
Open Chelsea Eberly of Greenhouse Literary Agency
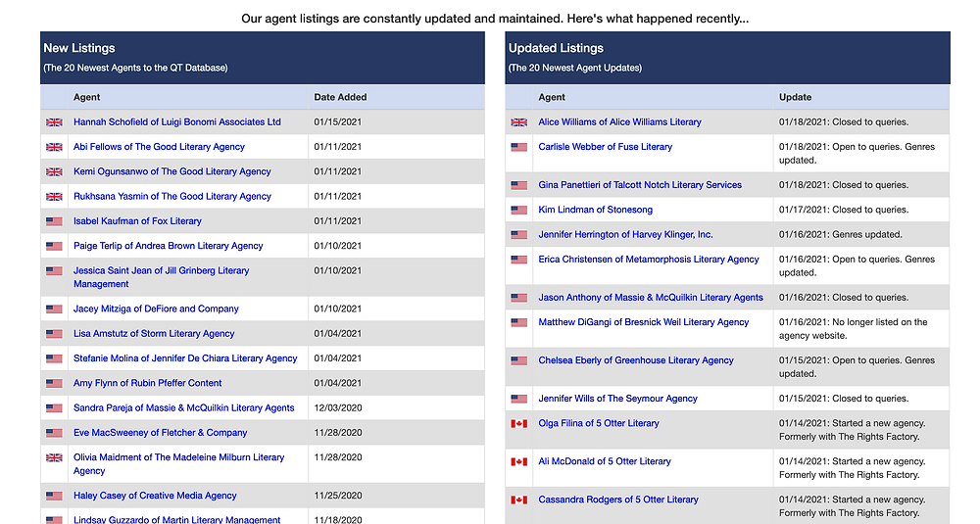pyautogui.click(x=636, y=360)
